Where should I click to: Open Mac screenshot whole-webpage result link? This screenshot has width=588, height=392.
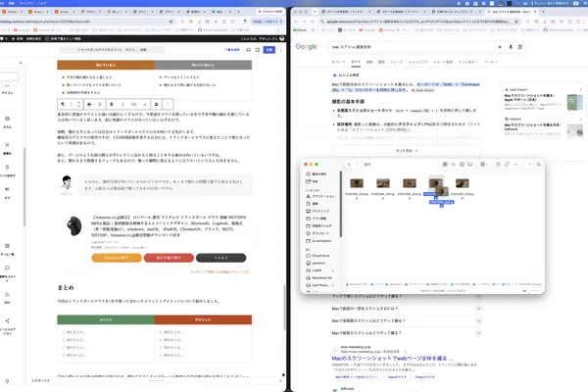tap(392, 359)
